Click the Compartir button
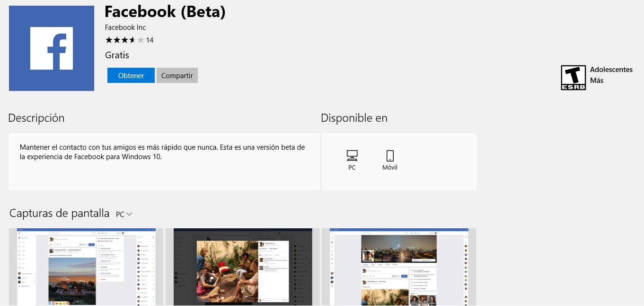644x306 pixels. point(177,75)
